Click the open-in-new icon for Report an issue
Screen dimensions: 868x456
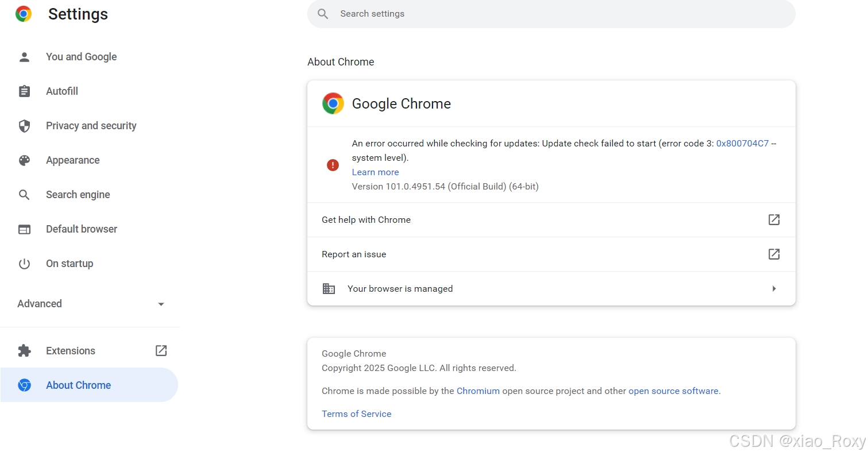[774, 254]
